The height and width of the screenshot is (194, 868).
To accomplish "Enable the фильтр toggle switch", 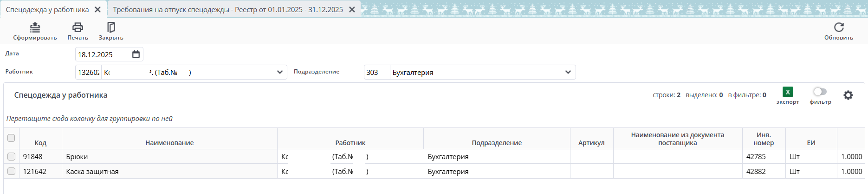I will click(820, 92).
